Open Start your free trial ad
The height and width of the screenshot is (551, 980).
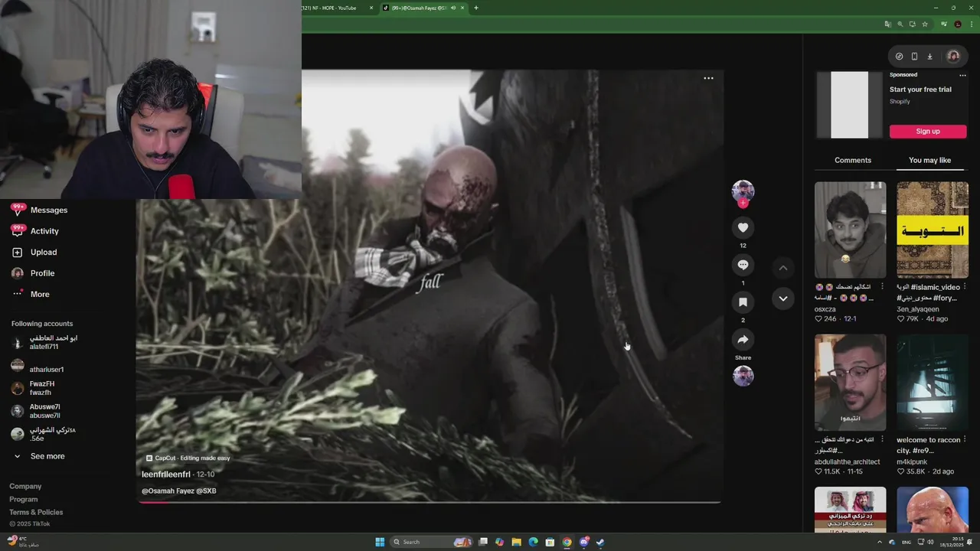pos(920,90)
